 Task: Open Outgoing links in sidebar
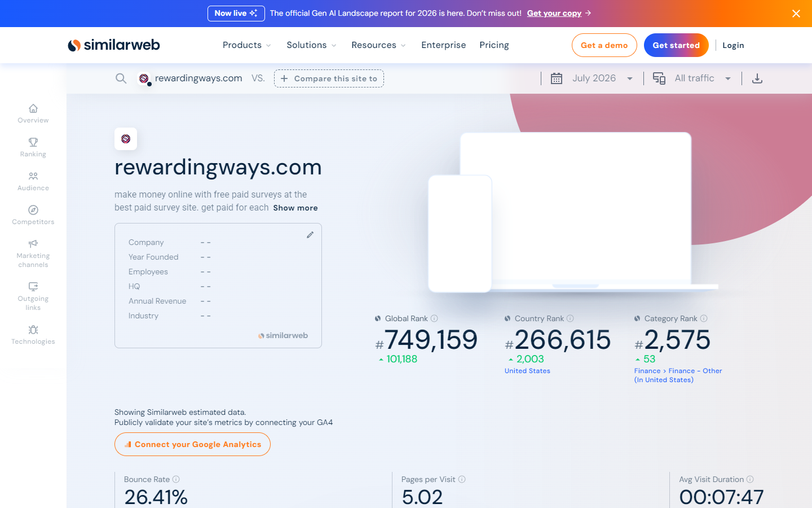coord(33,296)
